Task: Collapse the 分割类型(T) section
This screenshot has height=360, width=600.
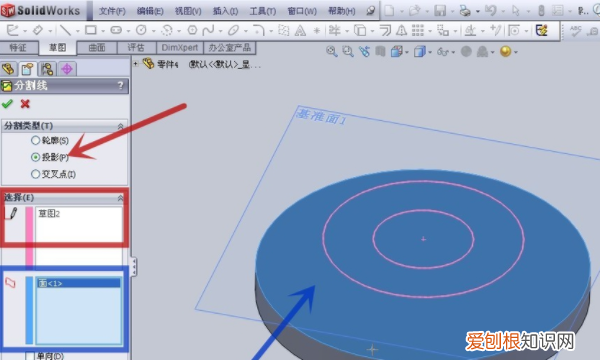Action: 120,126
